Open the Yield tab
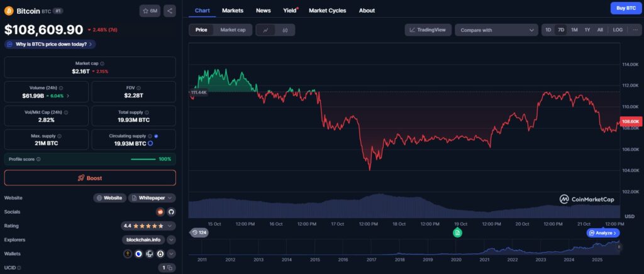 [x=290, y=11]
